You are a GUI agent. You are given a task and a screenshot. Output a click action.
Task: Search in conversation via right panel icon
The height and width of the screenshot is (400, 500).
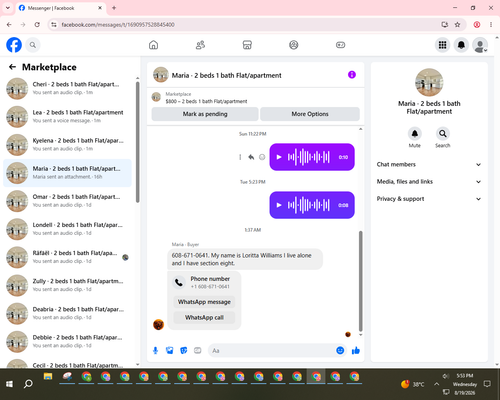[x=443, y=134]
